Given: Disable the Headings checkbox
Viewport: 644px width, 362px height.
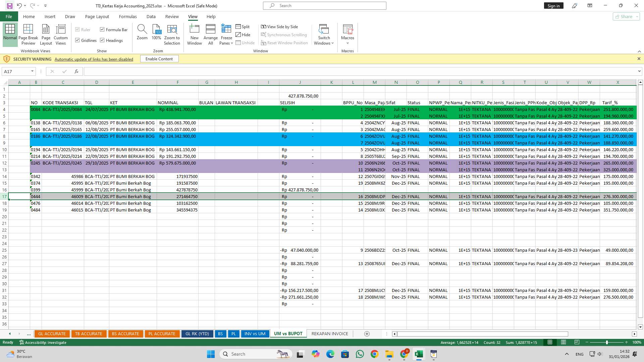Looking at the screenshot, I should coord(102,40).
